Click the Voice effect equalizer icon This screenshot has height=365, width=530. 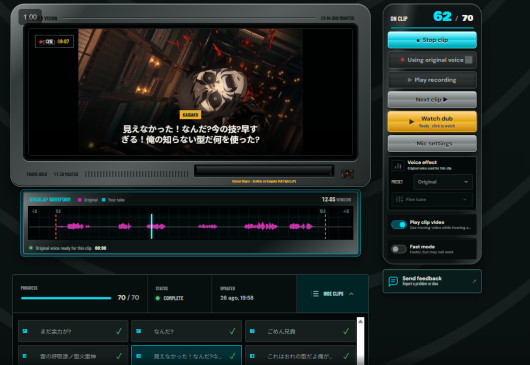tap(398, 166)
